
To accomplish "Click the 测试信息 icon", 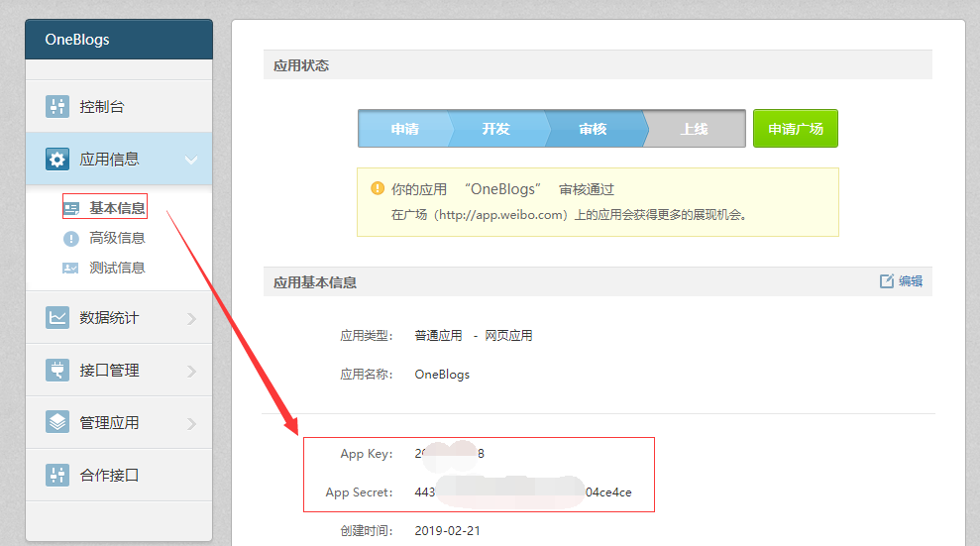I will click(71, 269).
